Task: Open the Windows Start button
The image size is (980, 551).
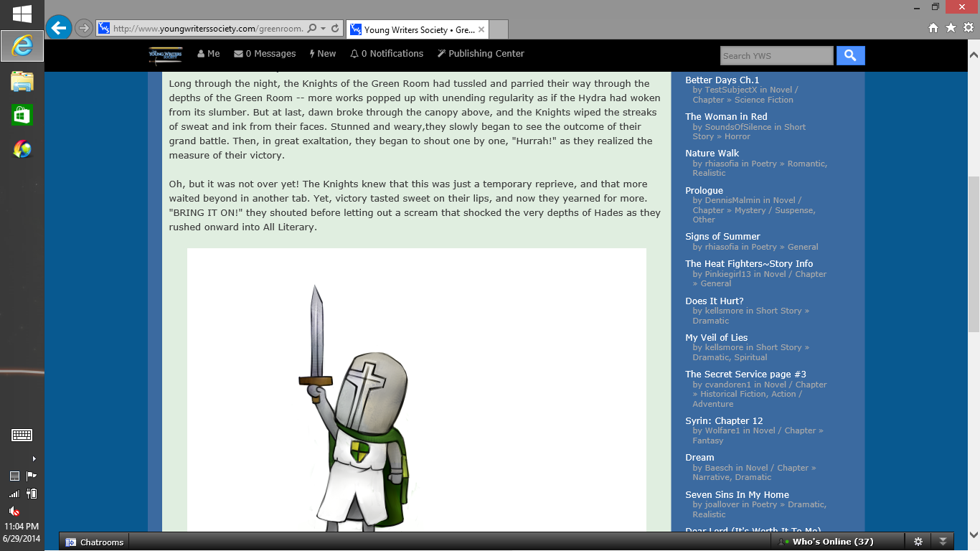Action: click(x=22, y=14)
